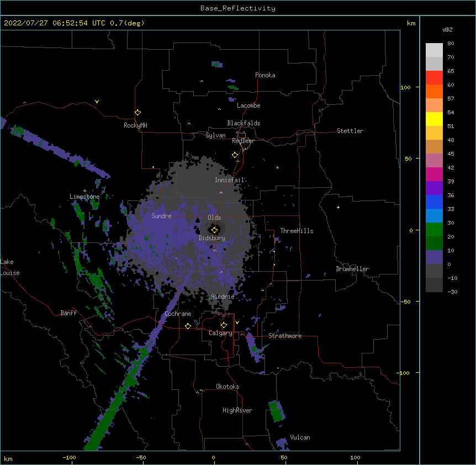This screenshot has width=476, height=465.
Task: Click the Lacombe city label
Action: point(248,105)
